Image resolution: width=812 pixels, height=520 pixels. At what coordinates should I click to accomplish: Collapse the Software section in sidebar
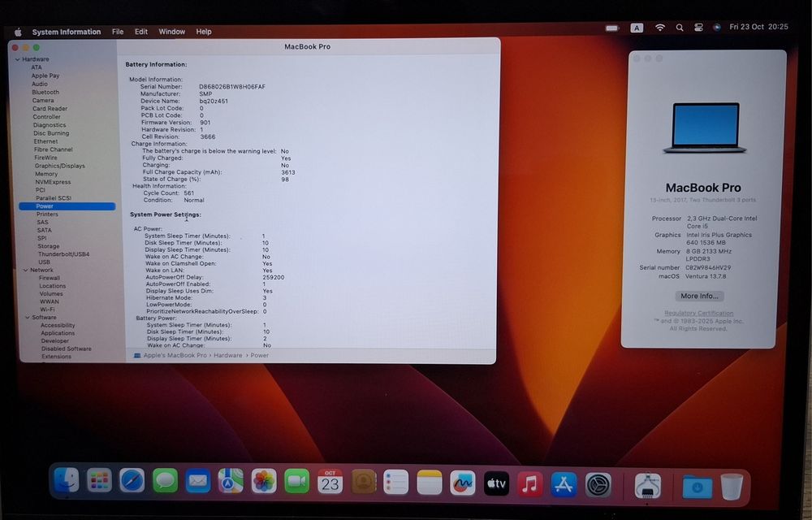point(28,318)
